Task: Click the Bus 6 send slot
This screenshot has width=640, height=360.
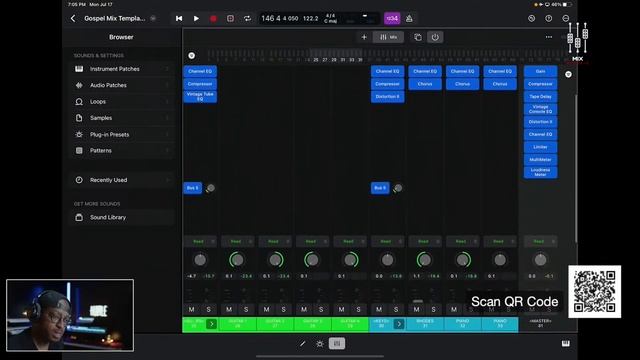Action: coord(380,188)
